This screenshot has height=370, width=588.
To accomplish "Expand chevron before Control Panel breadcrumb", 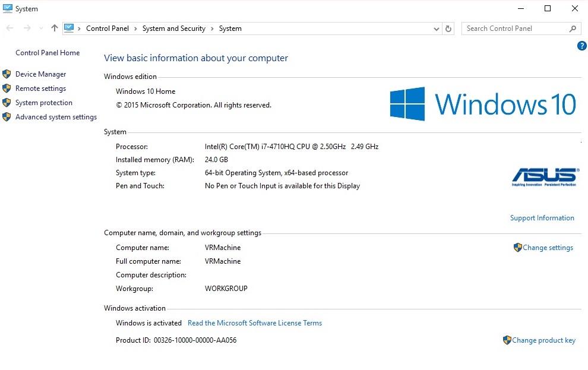I will pyautogui.click(x=79, y=29).
